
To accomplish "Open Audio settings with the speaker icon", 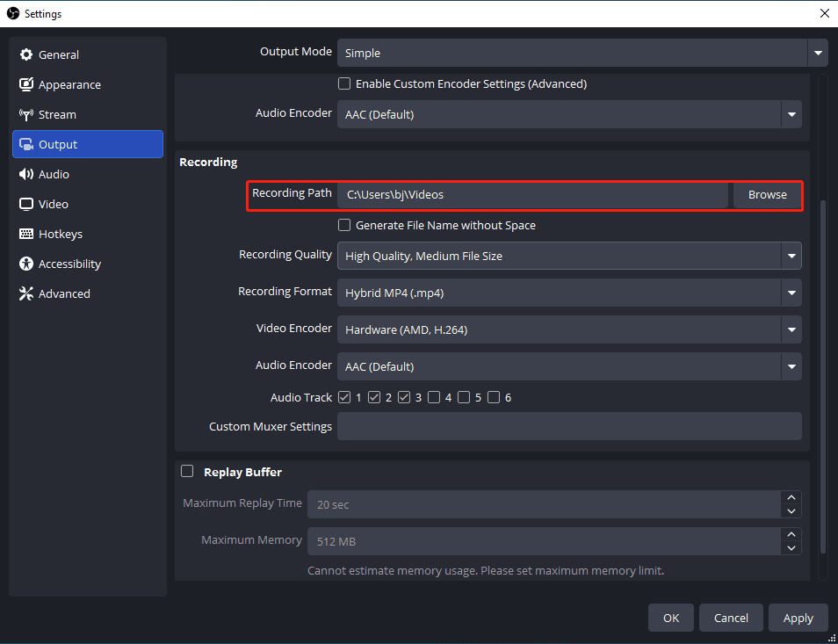I will (x=26, y=174).
